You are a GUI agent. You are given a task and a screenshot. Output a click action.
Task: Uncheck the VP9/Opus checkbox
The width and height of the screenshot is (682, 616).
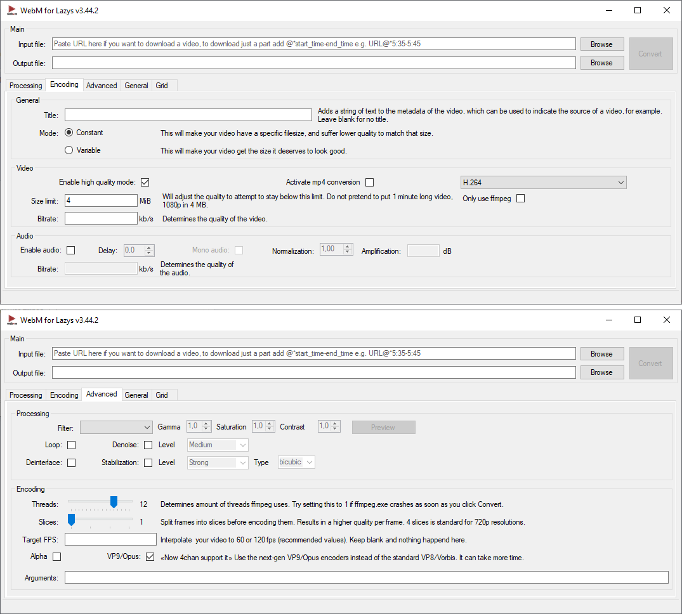coord(150,557)
